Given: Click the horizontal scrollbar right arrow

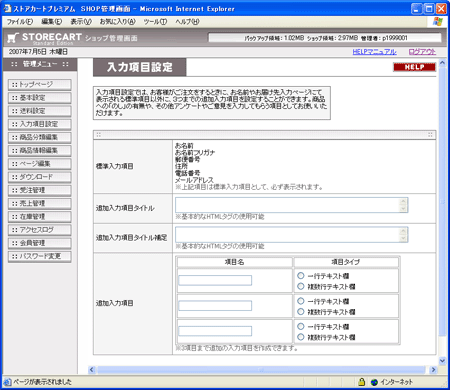Looking at the screenshot, I should 433,370.
